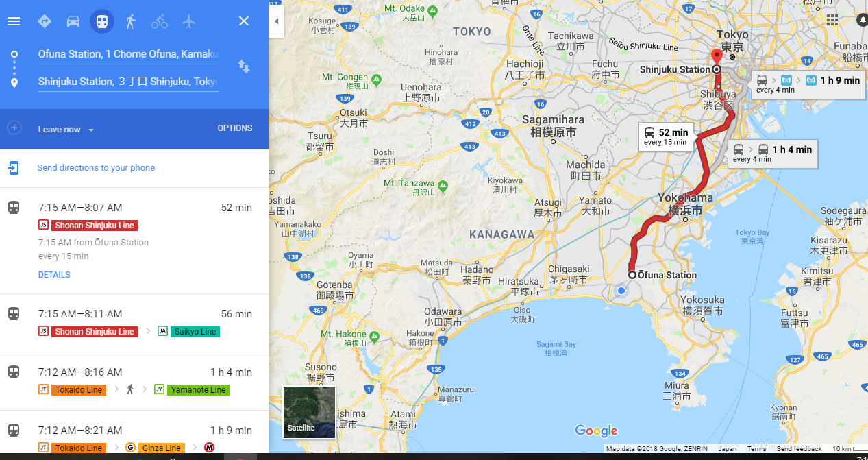Viewport: 868px width, 460px height.
Task: Switch to Satellite view thumbnail
Action: tap(310, 413)
